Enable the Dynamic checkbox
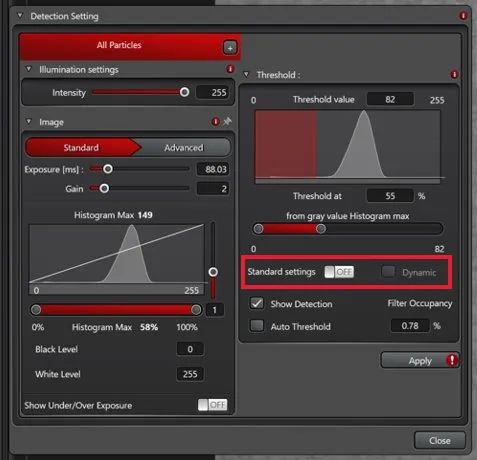Viewport: 477px width, 460px height. click(x=388, y=272)
